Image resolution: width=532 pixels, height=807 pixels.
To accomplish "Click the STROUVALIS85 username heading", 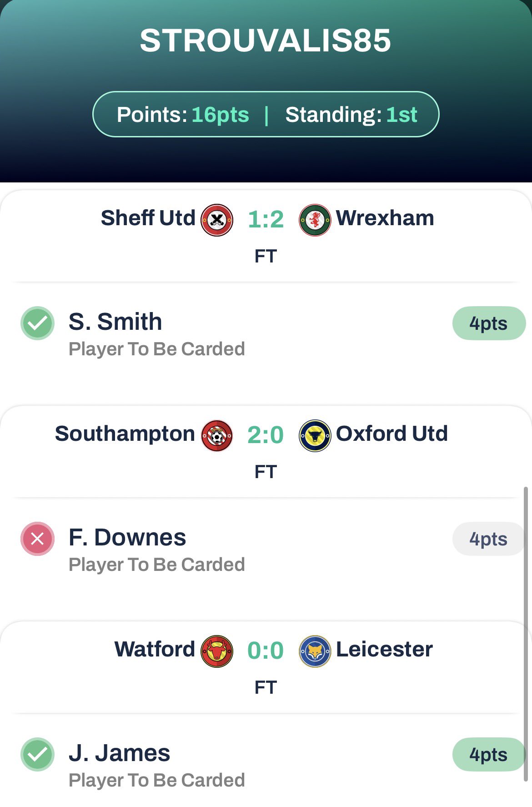I will [x=266, y=40].
